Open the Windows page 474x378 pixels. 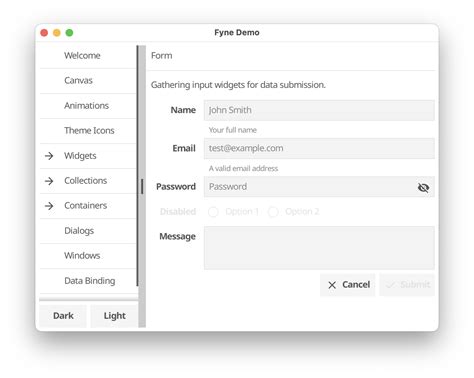88,256
